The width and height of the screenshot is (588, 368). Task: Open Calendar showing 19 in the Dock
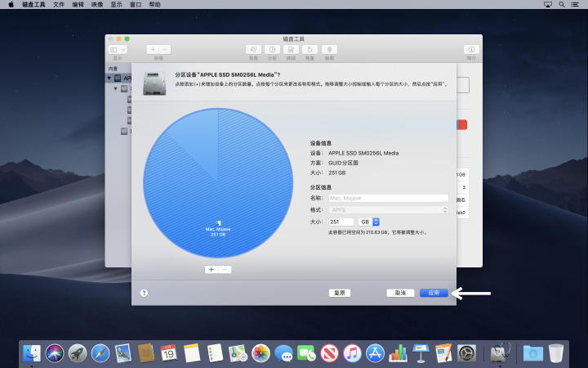click(x=169, y=353)
